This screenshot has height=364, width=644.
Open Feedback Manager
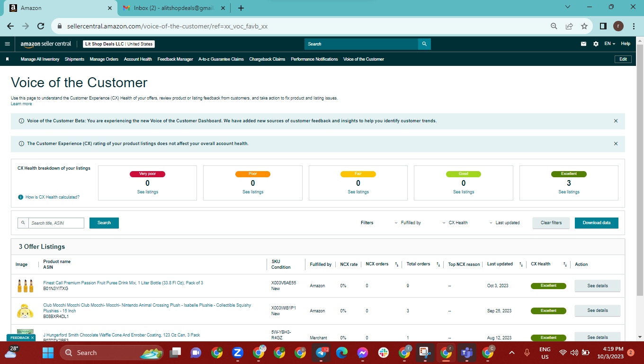tap(175, 59)
